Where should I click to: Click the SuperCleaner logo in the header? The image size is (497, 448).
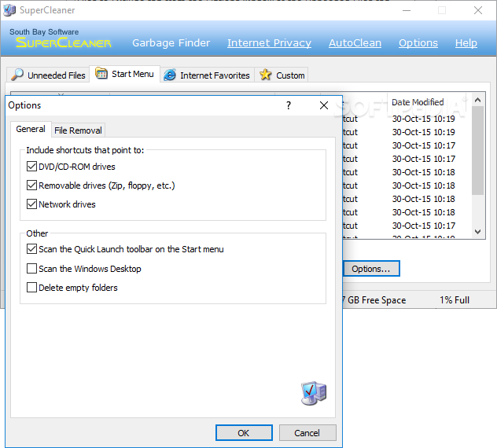[x=64, y=42]
